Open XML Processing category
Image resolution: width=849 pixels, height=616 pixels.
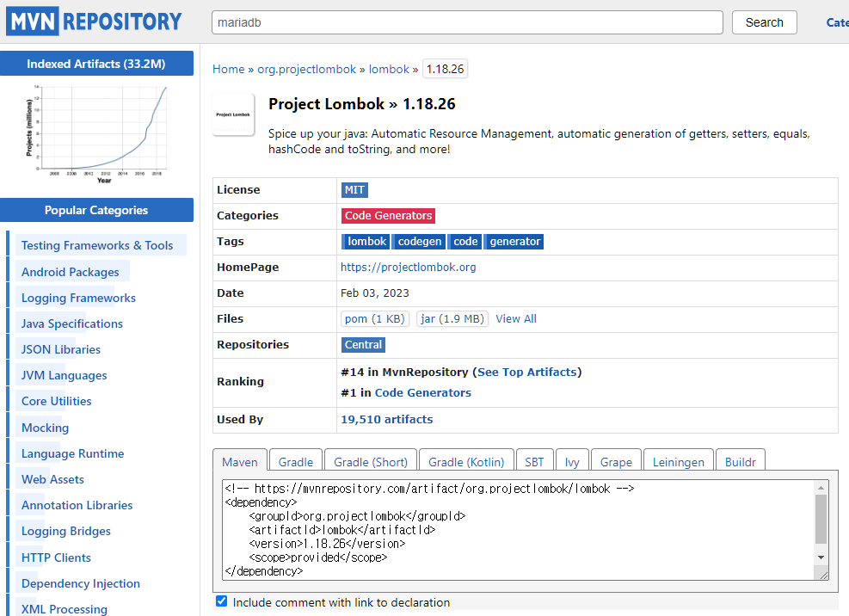coord(65,609)
